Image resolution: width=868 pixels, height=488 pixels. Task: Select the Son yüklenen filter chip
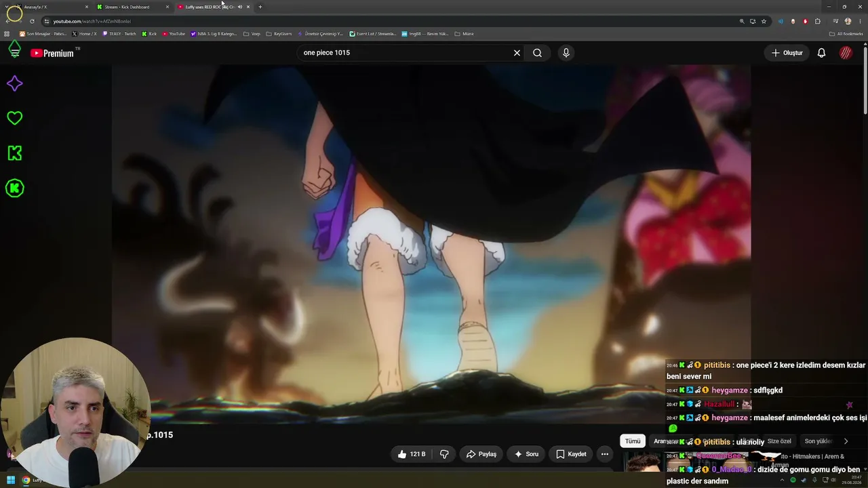(818, 441)
